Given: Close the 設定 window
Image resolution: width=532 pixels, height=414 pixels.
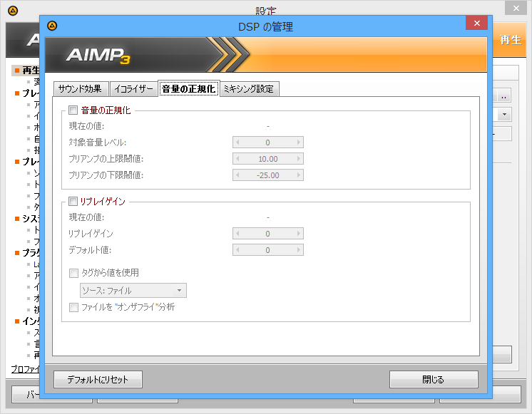Looking at the screenshot, I should pyautogui.click(x=516, y=8).
